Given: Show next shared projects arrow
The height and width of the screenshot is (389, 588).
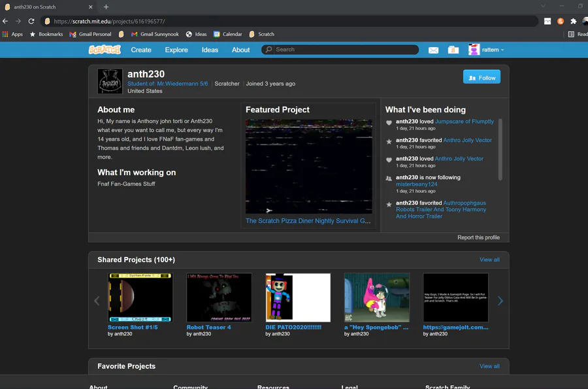Looking at the screenshot, I should (x=500, y=301).
